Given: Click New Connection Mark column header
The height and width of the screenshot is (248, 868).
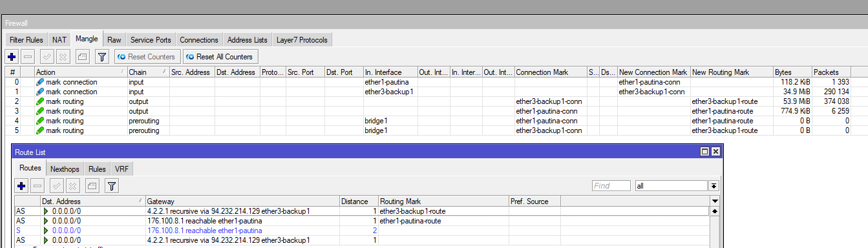Looking at the screenshot, I should click(654, 72).
